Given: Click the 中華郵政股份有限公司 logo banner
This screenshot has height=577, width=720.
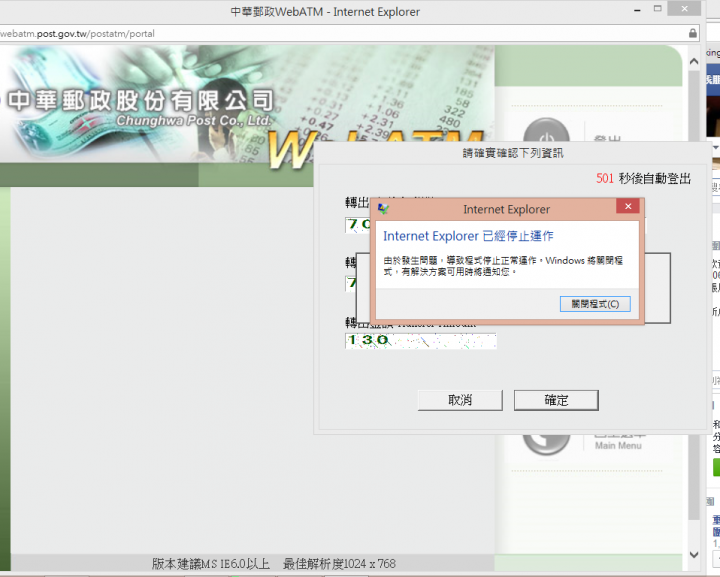Looking at the screenshot, I should coord(141,101).
